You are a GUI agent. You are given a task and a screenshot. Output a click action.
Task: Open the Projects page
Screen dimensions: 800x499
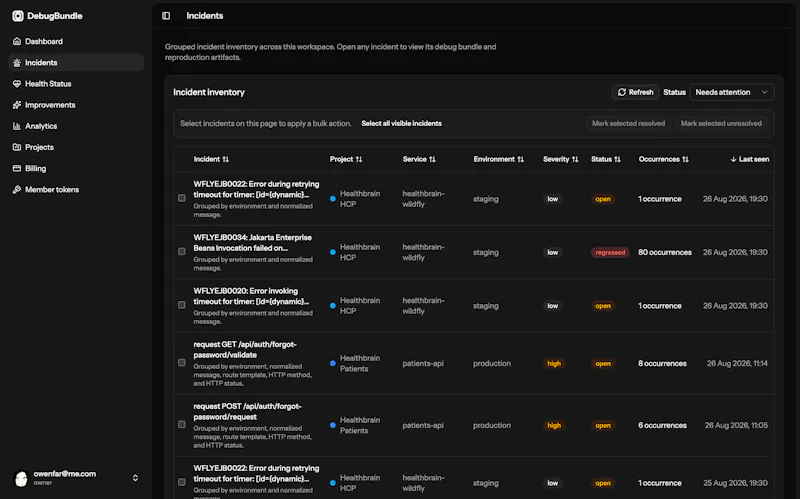coord(77,147)
